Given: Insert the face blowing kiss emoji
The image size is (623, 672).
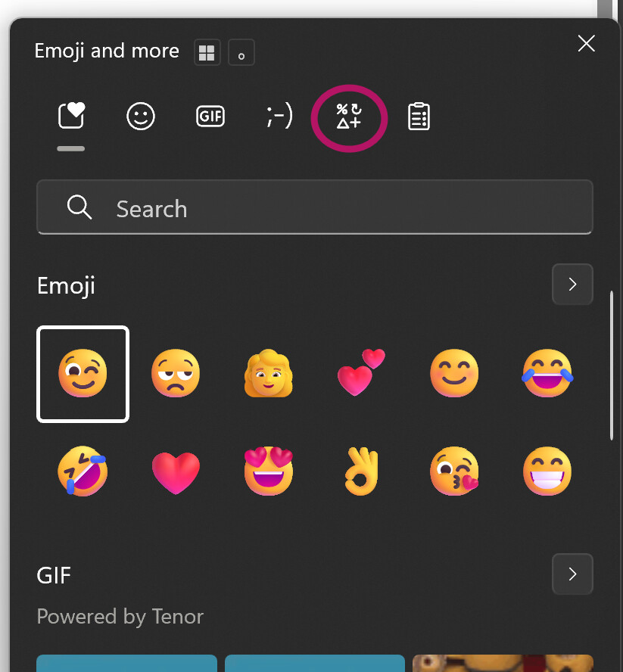Looking at the screenshot, I should (454, 471).
